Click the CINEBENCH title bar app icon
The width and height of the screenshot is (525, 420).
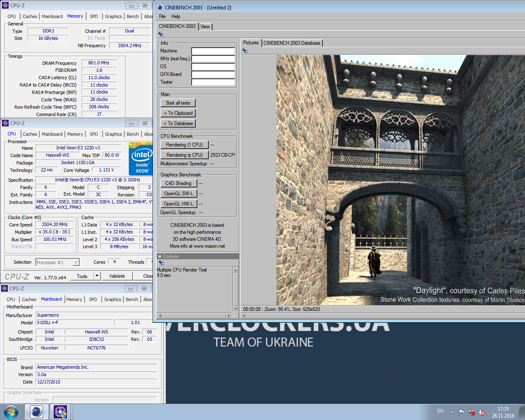pos(160,7)
